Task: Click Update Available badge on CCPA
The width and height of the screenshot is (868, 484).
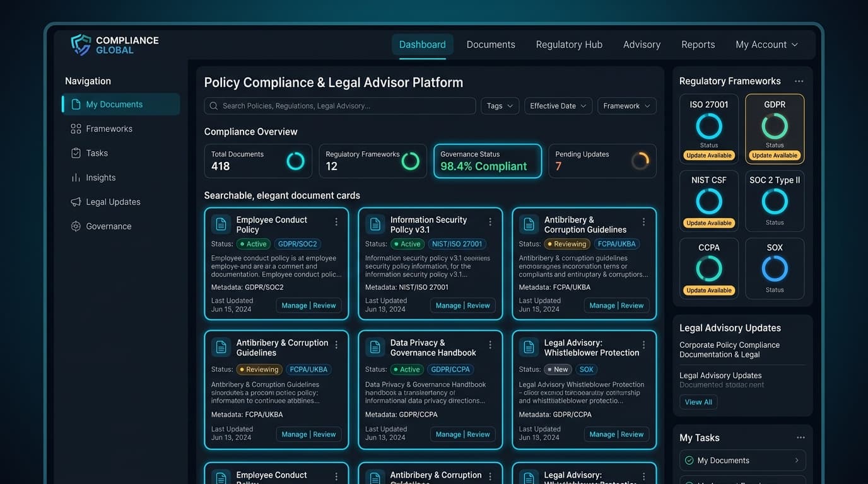Action: coord(709,291)
